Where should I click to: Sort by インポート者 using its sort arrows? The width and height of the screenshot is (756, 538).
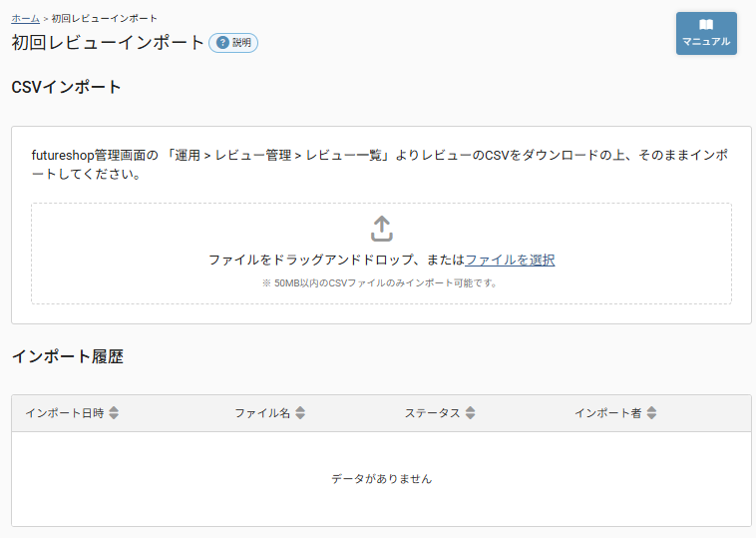click(x=651, y=413)
